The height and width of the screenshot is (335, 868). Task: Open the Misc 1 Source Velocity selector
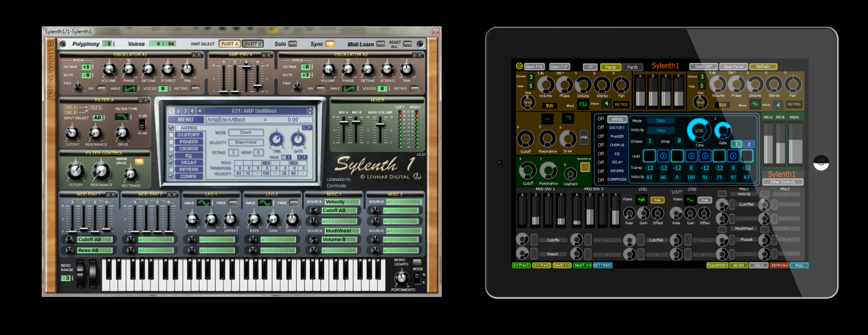(342, 202)
